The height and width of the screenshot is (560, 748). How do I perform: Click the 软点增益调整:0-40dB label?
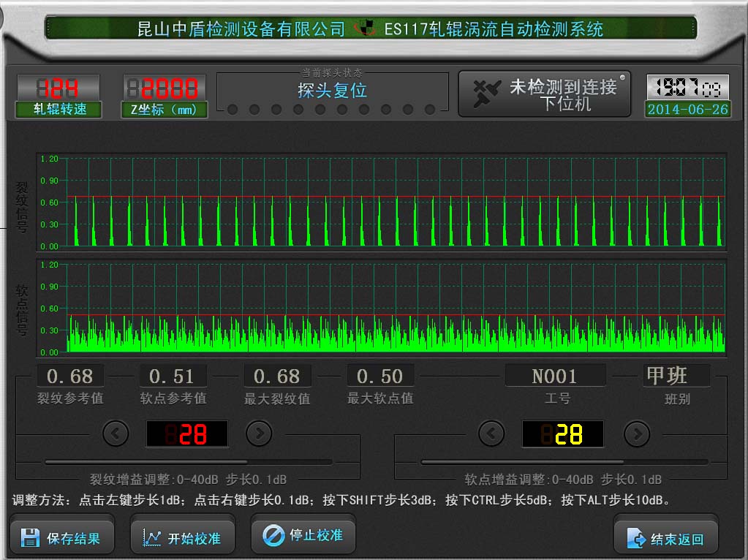coord(564,479)
